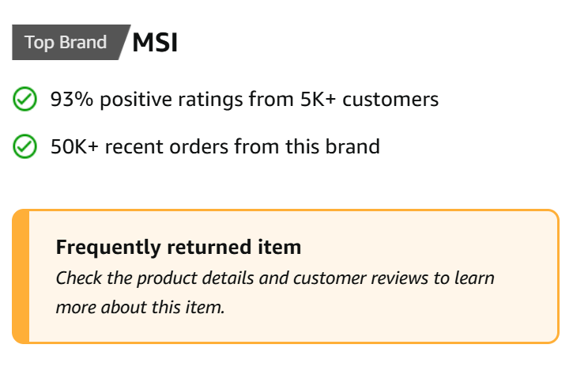
Task: Select the Frequently returned item heading
Action: coord(179,248)
